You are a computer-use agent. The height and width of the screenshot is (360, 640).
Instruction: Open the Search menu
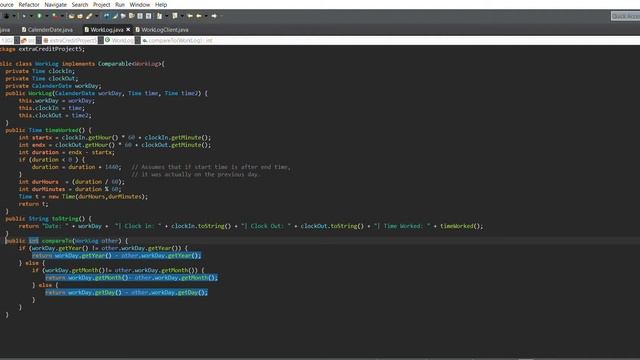click(80, 4)
